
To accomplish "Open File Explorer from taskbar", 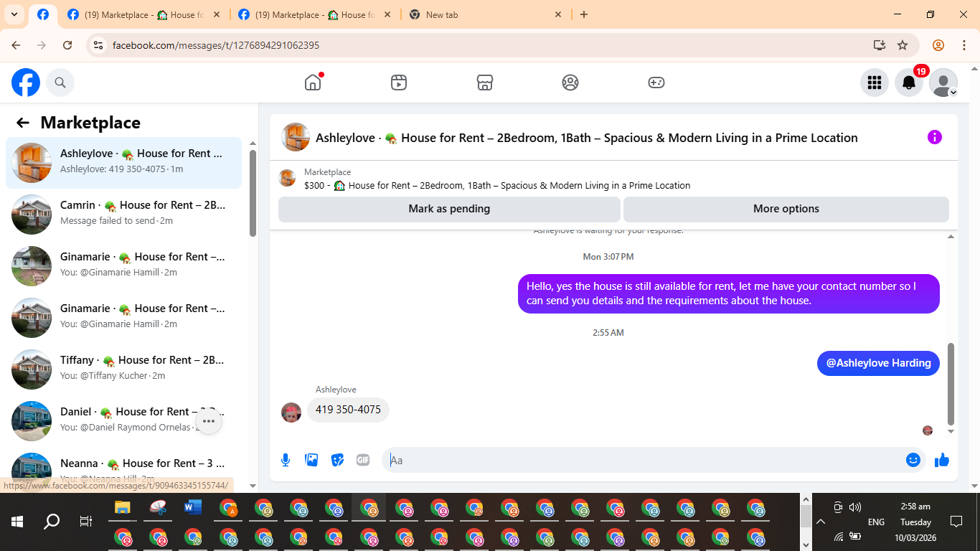I will click(123, 507).
